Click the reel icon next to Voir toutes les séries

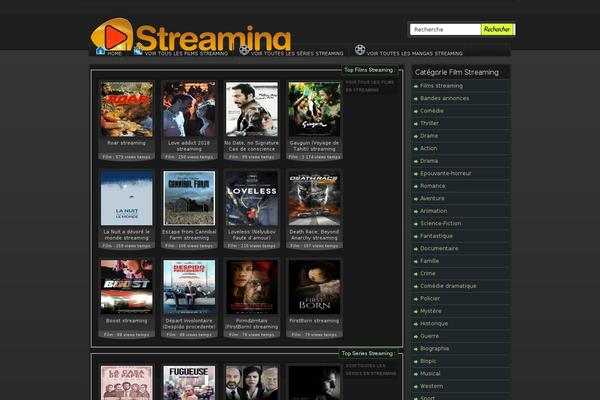click(x=244, y=50)
